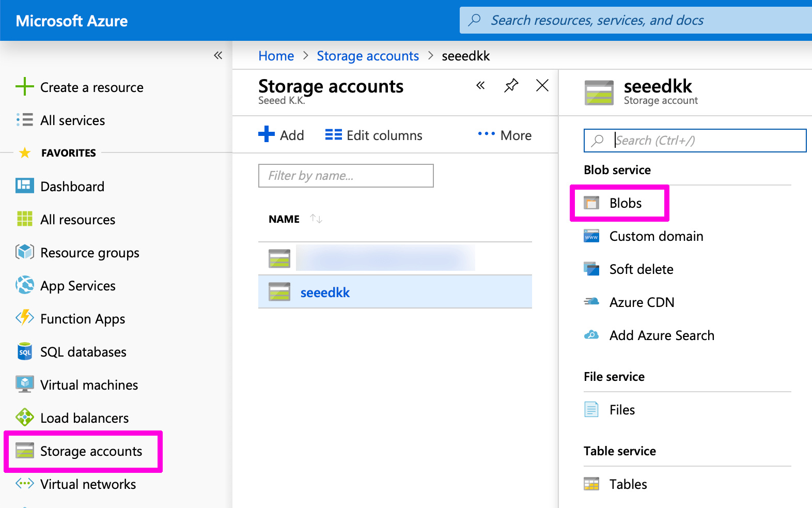812x508 pixels.
Task: Click the magnifier in the top search bar
Action: click(474, 20)
